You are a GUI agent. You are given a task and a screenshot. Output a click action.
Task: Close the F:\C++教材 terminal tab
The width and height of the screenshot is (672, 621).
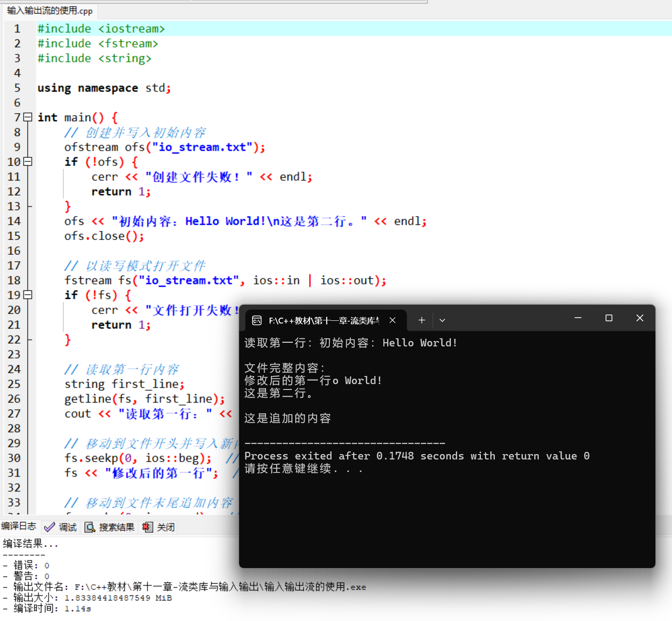tap(393, 320)
